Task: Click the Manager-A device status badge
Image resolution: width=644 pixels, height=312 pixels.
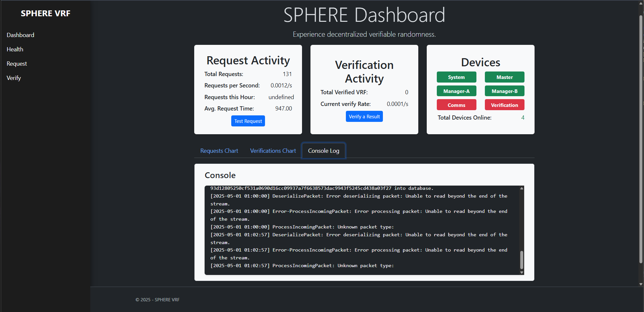Action: pos(456,91)
